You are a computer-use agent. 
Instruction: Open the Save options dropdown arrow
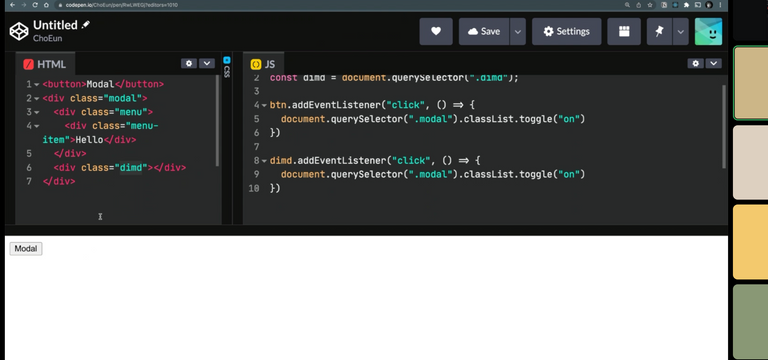pyautogui.click(x=518, y=31)
